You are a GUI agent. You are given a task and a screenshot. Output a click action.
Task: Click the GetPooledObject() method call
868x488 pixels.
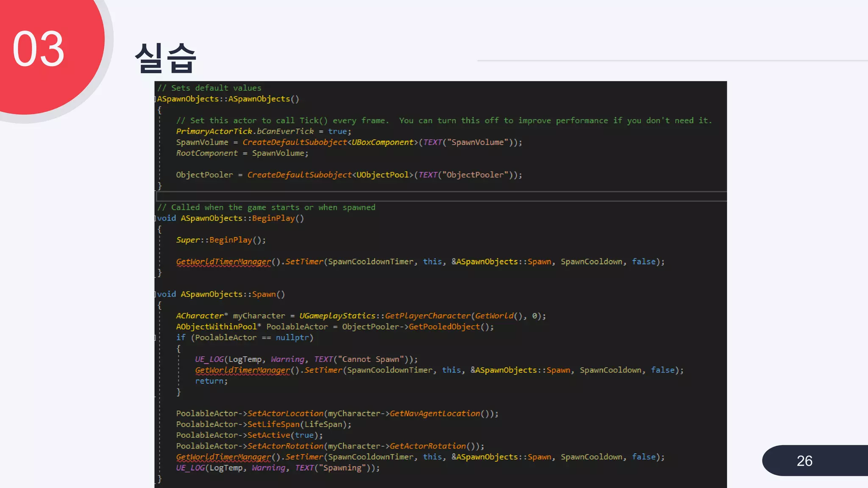[444, 327]
